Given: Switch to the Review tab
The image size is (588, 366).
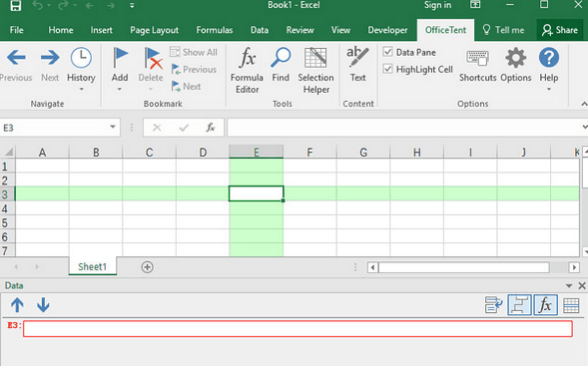Looking at the screenshot, I should pos(300,30).
